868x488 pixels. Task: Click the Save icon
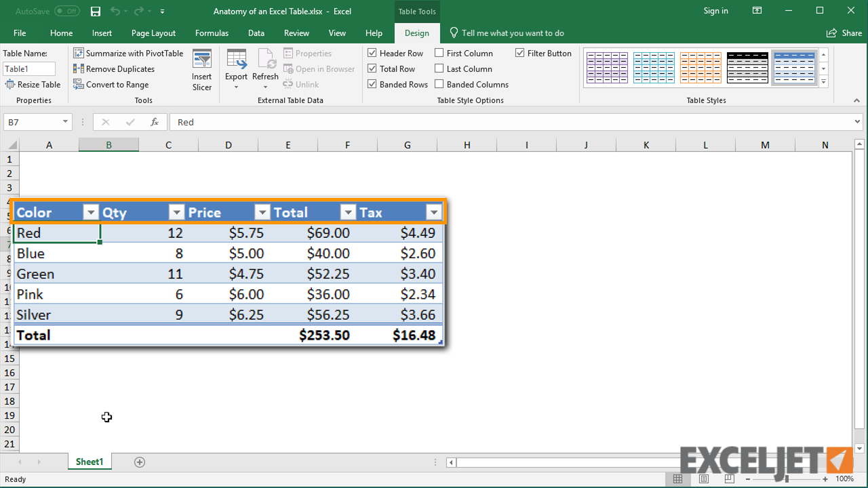(95, 12)
